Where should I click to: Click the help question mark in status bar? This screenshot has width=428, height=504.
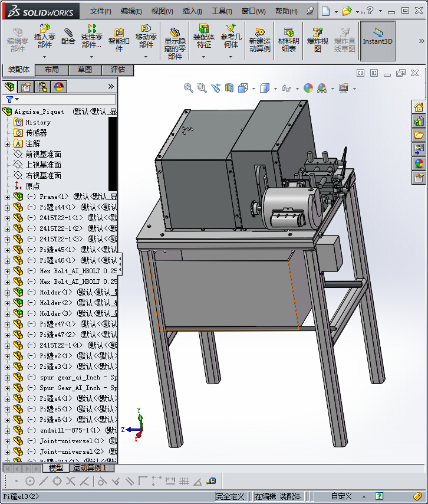[x=379, y=496]
